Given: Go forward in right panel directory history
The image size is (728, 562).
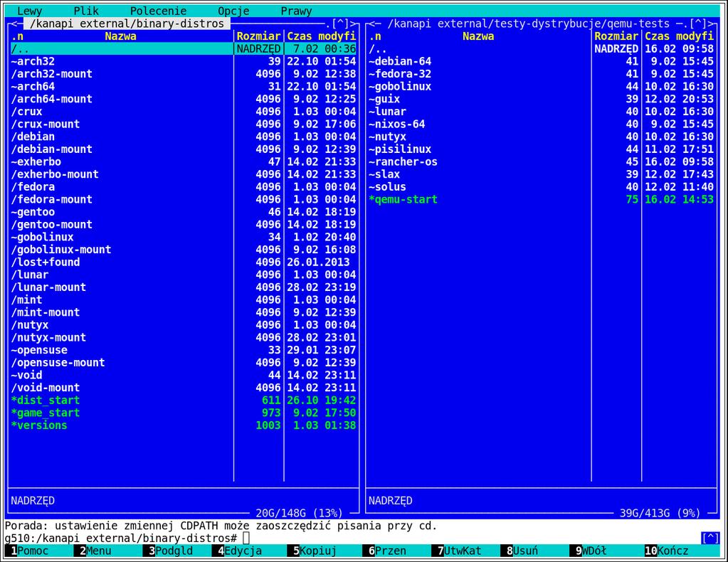Looking at the screenshot, I should [712, 23].
